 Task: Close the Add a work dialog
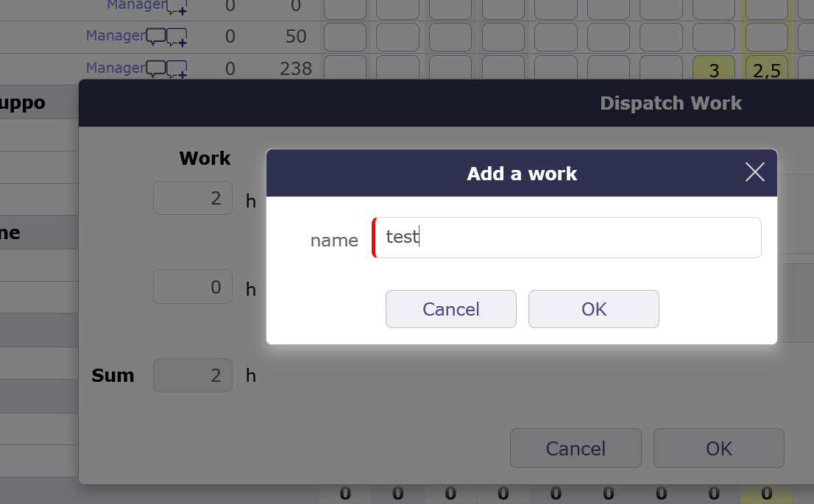(x=755, y=173)
